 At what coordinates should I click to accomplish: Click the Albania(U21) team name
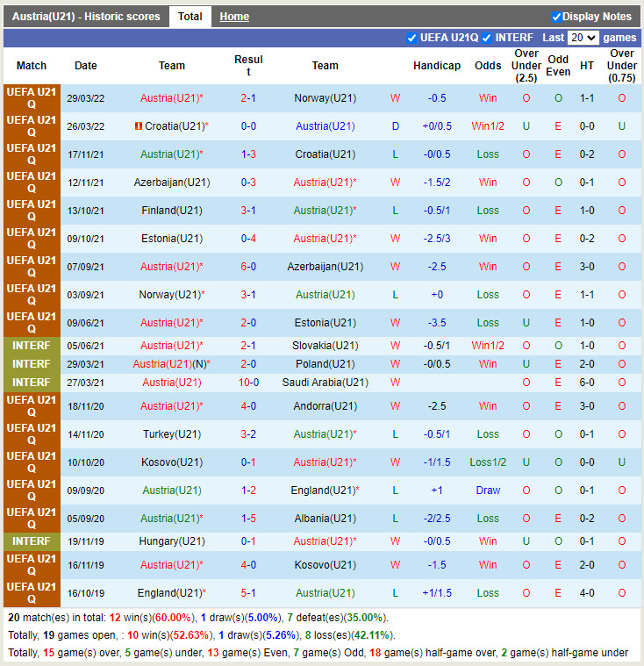[325, 519]
